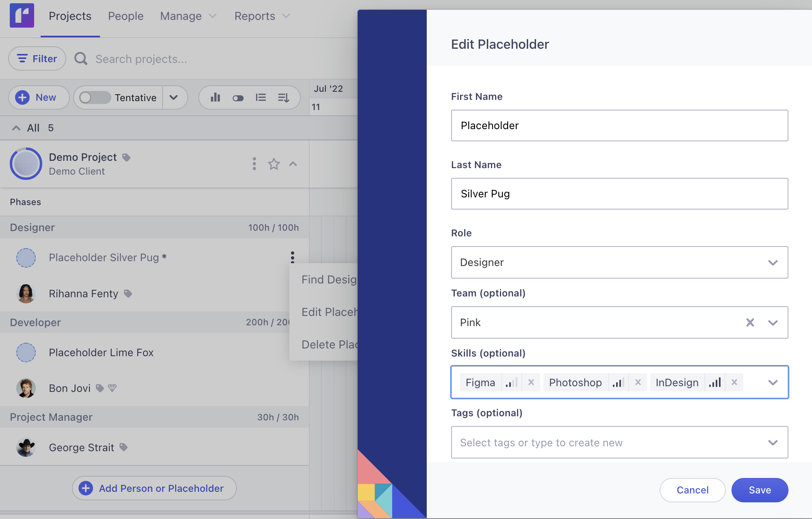Viewport: 812px width, 519px height.
Task: Click the pill-shaped toggle view icon
Action: (x=238, y=98)
